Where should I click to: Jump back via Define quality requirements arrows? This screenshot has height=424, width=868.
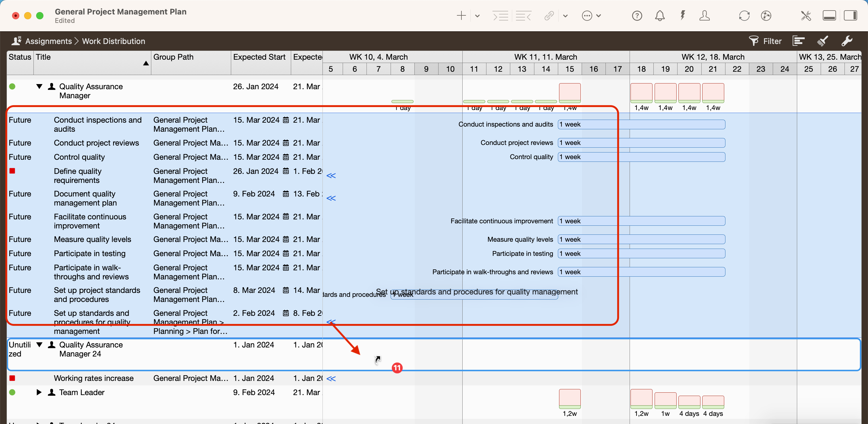[x=331, y=176]
